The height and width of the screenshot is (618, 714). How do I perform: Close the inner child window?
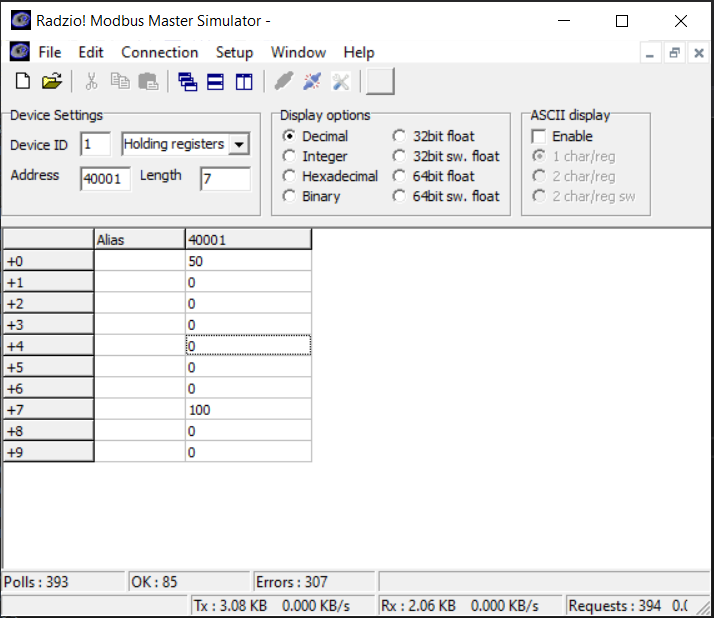[699, 53]
